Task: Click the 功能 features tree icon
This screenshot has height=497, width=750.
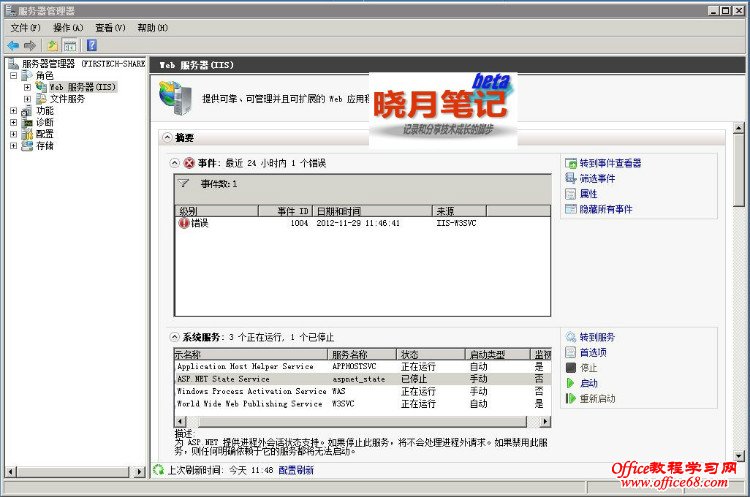Action: pos(27,111)
